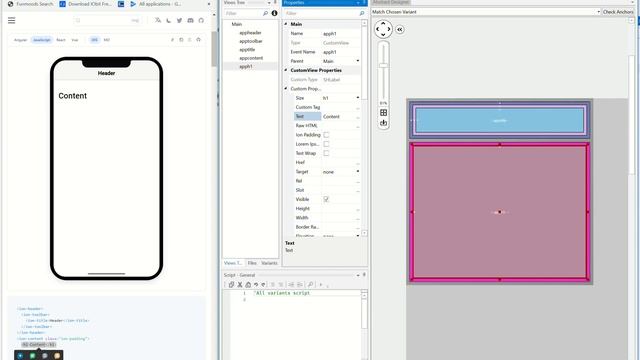Select the JavaScript framework tab
The width and height of the screenshot is (640, 360).
pos(42,40)
